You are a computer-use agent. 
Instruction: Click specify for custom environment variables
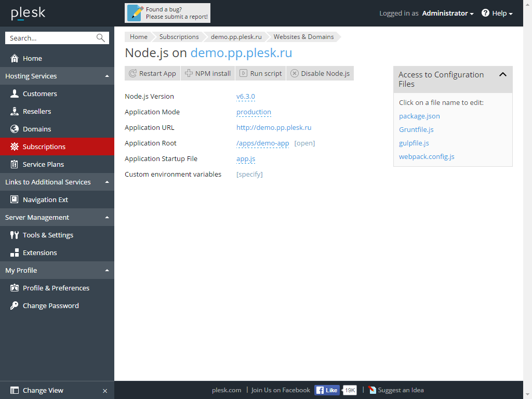tap(249, 175)
